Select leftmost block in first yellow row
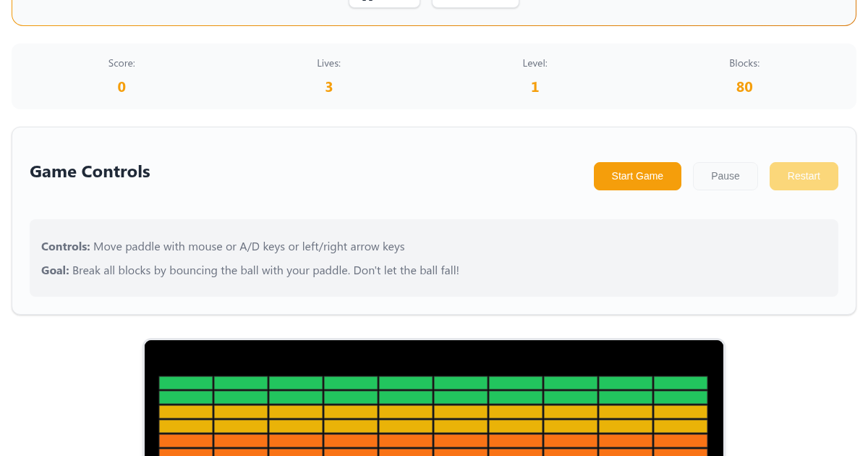 coord(186,412)
